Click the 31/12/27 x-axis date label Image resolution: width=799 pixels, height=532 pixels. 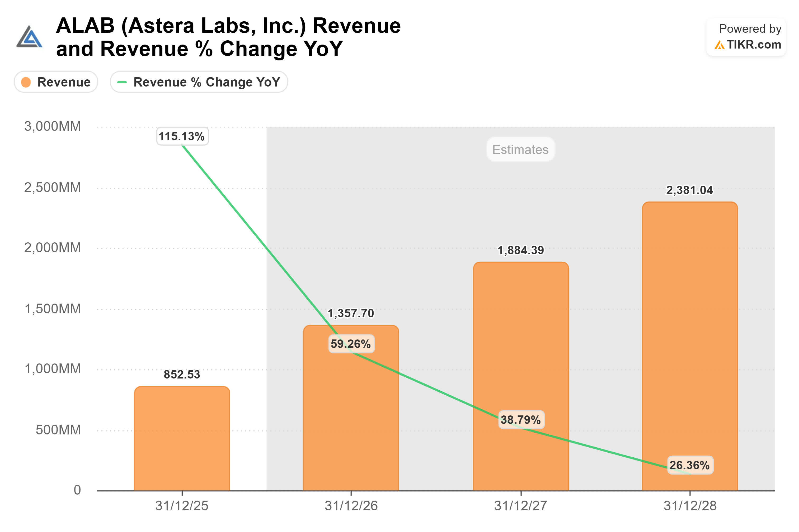click(520, 506)
